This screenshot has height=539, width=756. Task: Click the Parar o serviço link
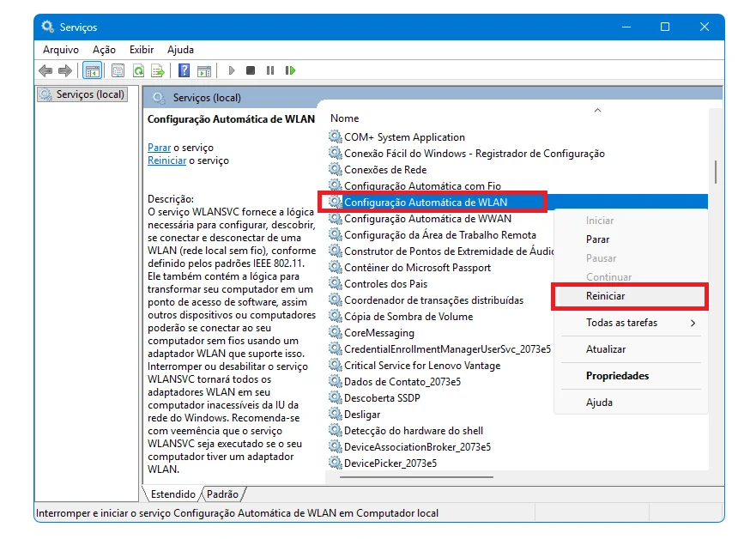[x=159, y=148]
